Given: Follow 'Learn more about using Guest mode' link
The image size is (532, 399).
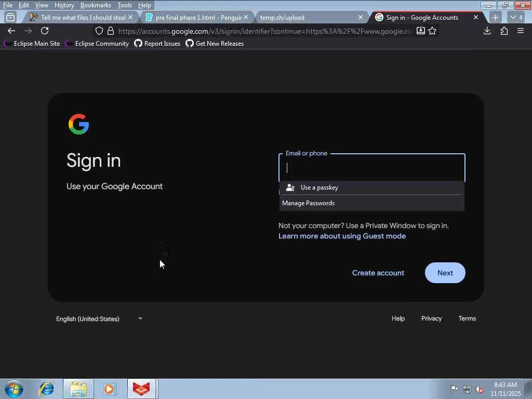Looking at the screenshot, I should (x=342, y=236).
